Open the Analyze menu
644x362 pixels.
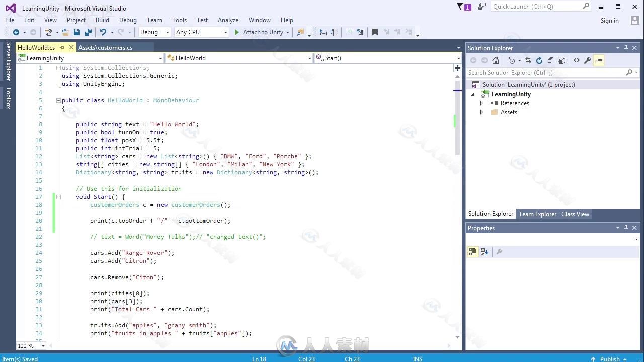[228, 20]
